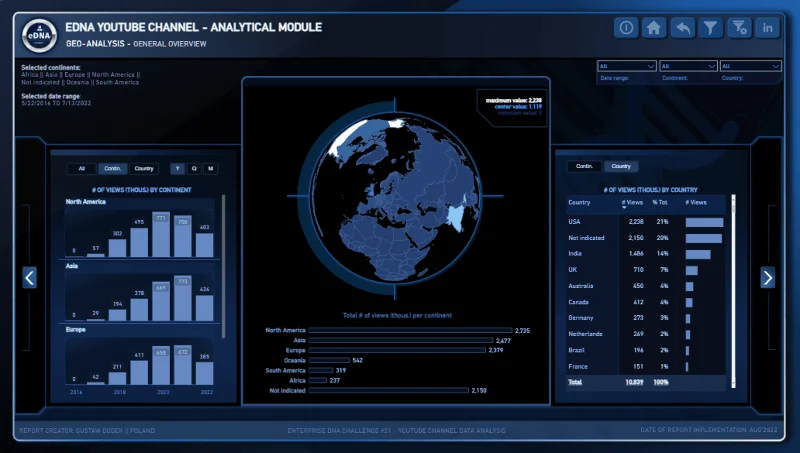Screen dimensions: 800x453
Task: Open the Country filter dropdown
Action: pyautogui.click(x=750, y=66)
